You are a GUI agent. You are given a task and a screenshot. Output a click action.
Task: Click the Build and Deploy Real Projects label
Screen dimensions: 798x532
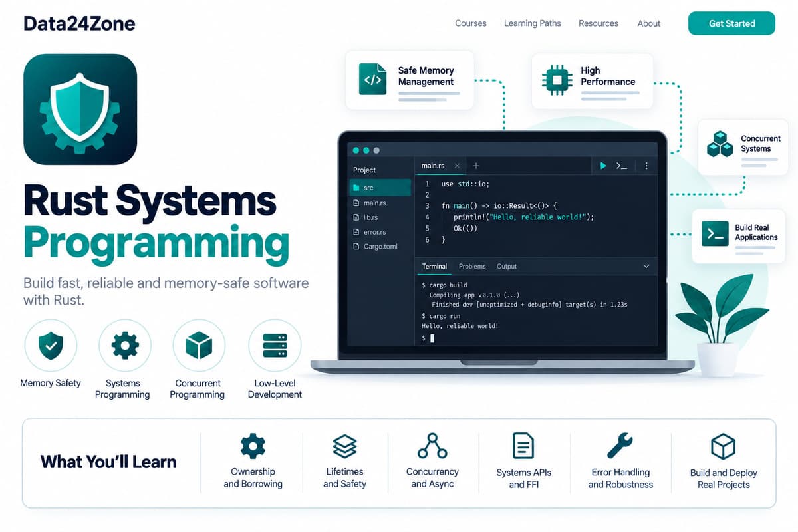tap(724, 479)
